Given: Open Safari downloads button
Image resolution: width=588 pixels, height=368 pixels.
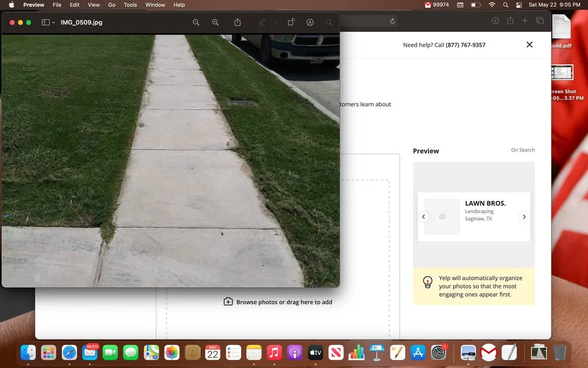Looking at the screenshot, I should pyautogui.click(x=495, y=21).
